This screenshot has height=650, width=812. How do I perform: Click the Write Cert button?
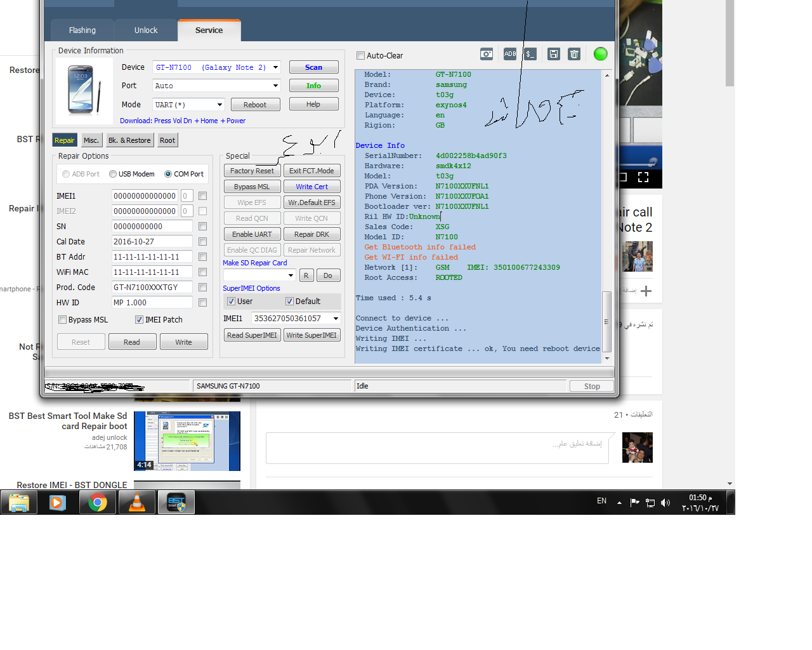tap(312, 187)
